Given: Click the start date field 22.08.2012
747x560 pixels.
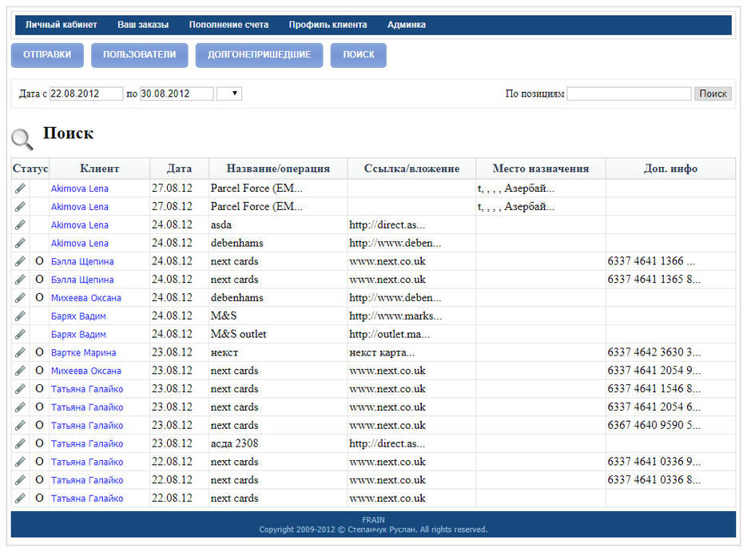Looking at the screenshot, I should (x=85, y=93).
